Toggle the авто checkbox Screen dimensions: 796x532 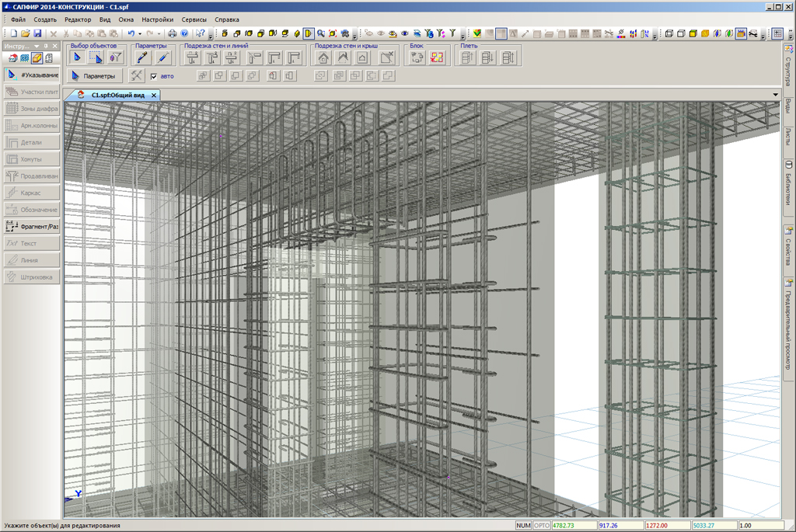click(x=154, y=76)
